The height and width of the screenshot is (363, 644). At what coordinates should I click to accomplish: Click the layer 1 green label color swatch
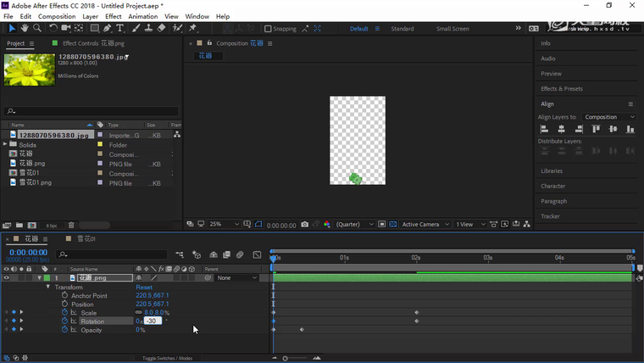pyautogui.click(x=47, y=278)
